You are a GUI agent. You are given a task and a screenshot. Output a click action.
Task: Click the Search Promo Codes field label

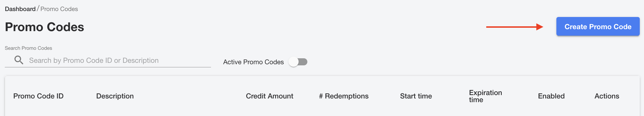pyautogui.click(x=28, y=48)
